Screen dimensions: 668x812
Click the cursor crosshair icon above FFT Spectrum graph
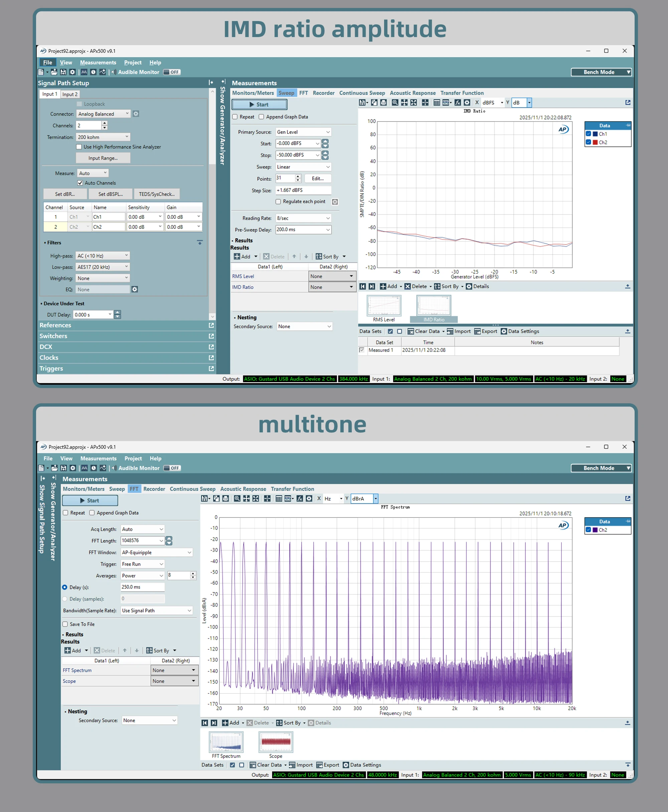click(267, 498)
